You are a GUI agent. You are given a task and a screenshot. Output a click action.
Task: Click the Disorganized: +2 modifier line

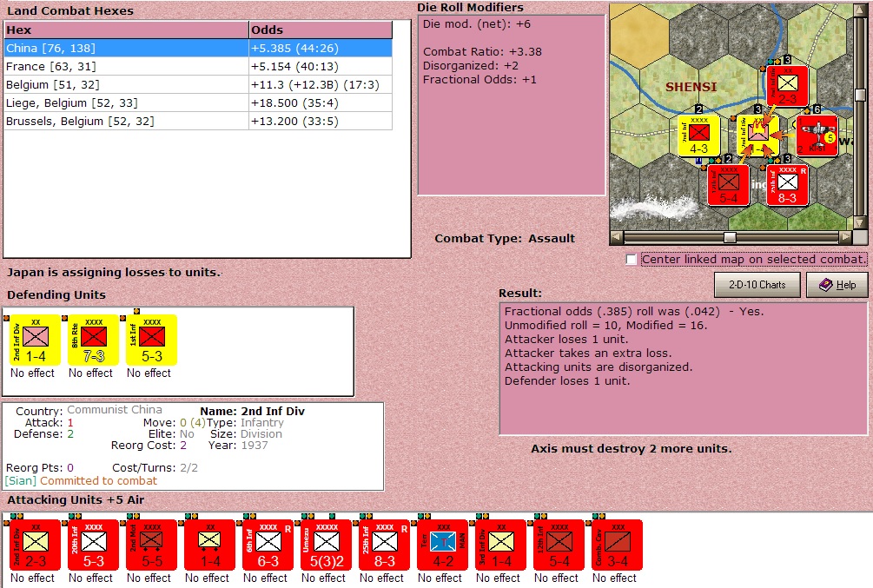coord(471,66)
